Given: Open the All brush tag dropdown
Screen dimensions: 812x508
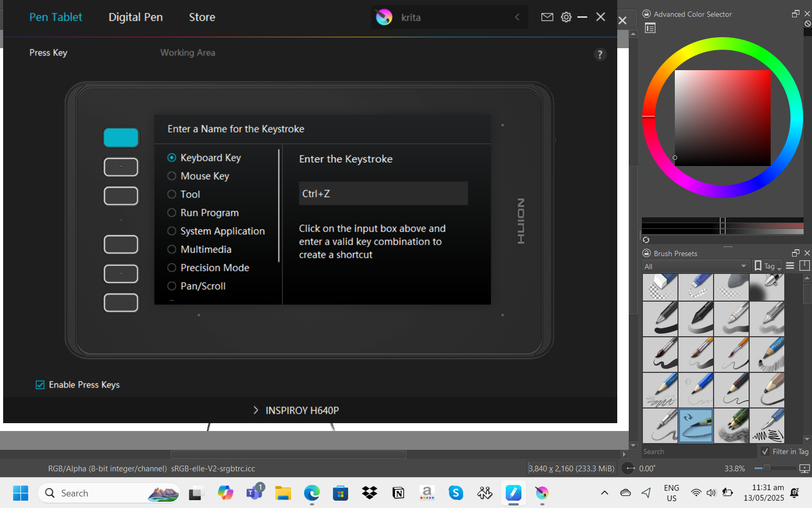Looking at the screenshot, I should pyautogui.click(x=695, y=266).
